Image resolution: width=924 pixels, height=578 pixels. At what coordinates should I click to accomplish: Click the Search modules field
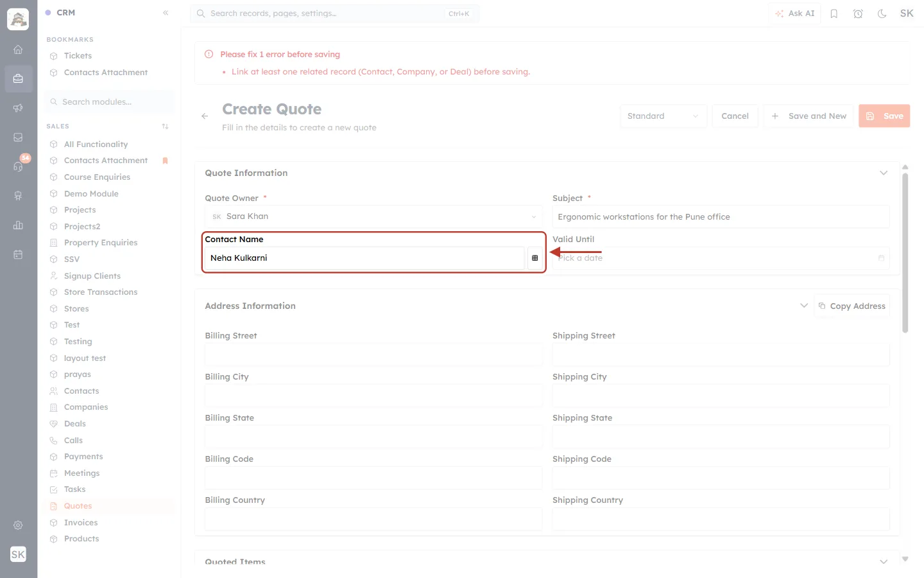pos(109,102)
